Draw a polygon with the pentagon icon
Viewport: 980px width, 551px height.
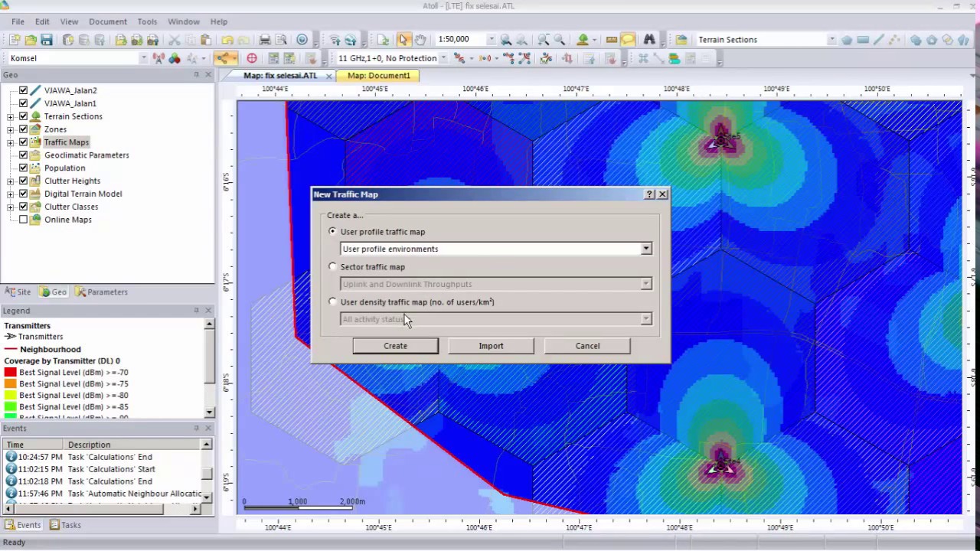(x=847, y=40)
